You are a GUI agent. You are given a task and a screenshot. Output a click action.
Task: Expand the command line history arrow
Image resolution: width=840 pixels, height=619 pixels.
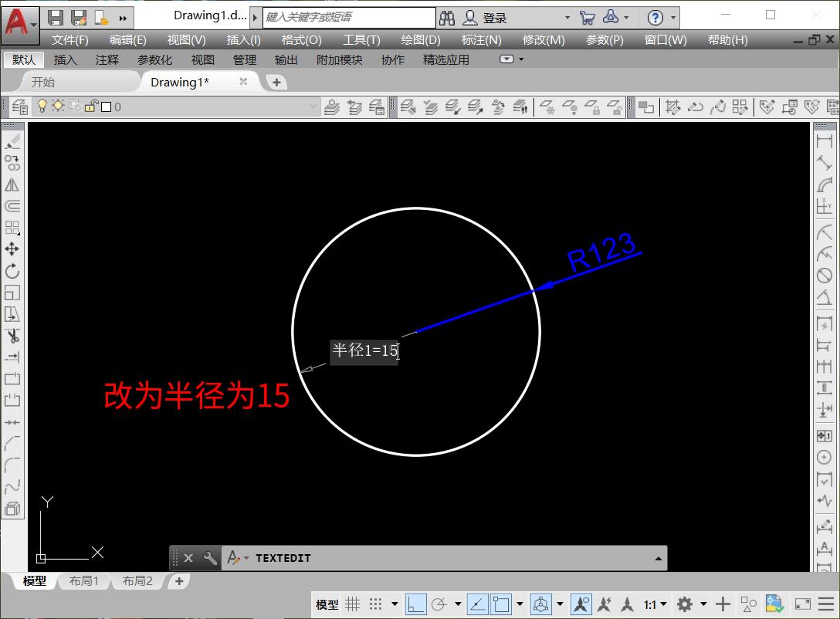point(658,558)
